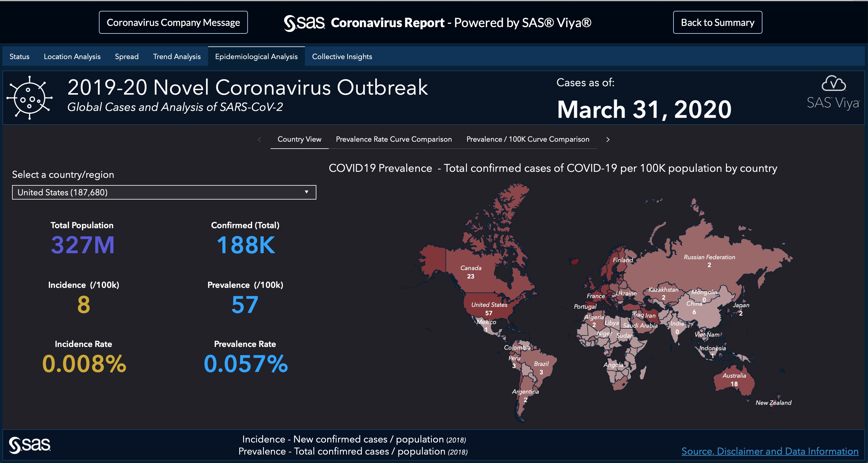Go to the next sub-tab with the right chevron

608,139
